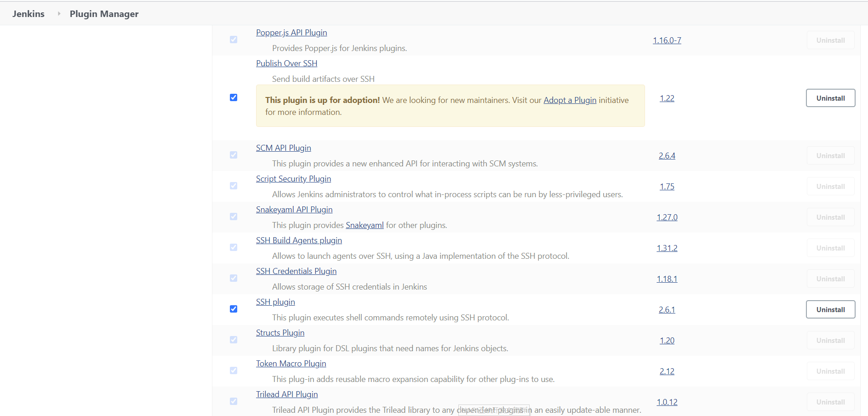Toggle the Trilead API Plugin checkbox

pyautogui.click(x=234, y=401)
